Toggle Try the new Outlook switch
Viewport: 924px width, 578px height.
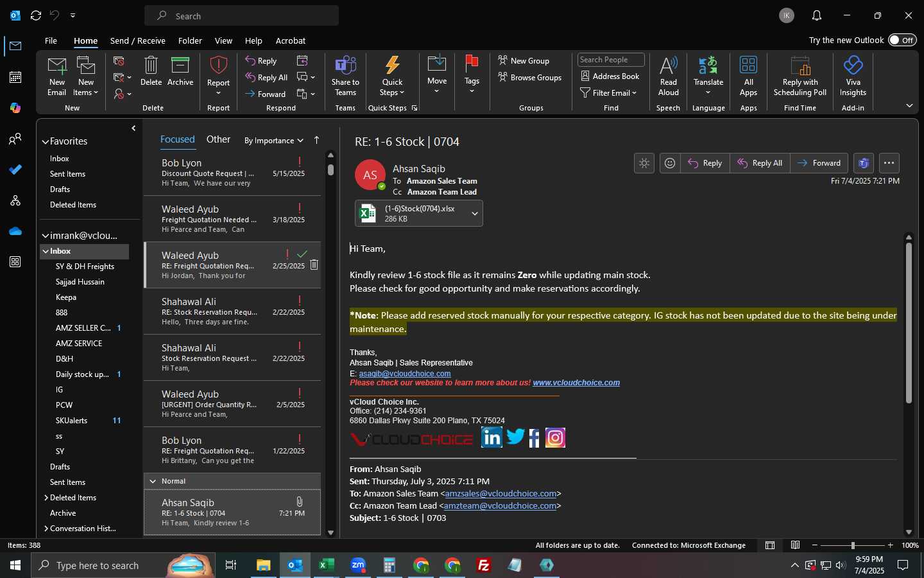[x=902, y=40]
